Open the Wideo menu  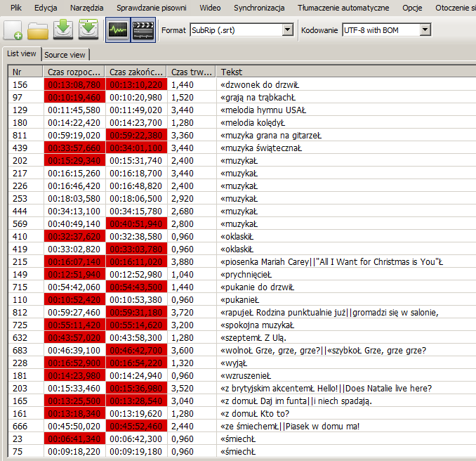210,8
